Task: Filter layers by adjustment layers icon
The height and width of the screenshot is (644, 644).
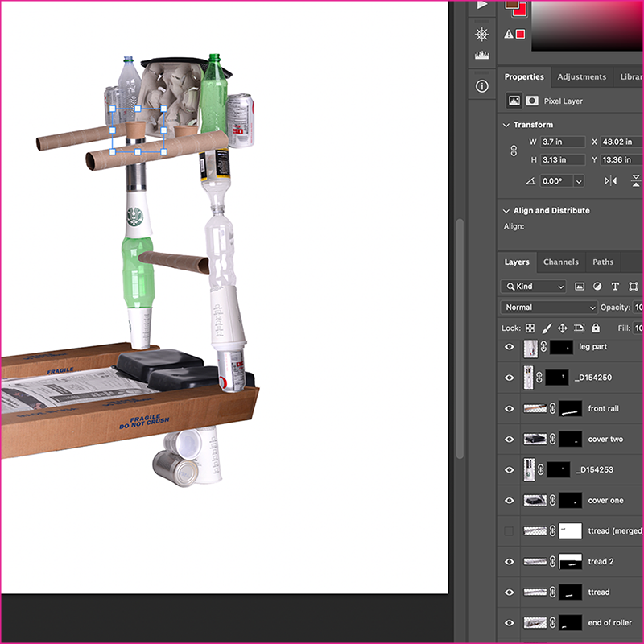Action: click(597, 287)
